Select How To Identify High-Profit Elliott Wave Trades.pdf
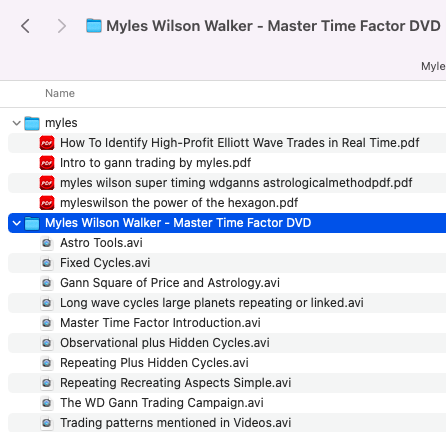The width and height of the screenshot is (446, 432). coord(240,143)
